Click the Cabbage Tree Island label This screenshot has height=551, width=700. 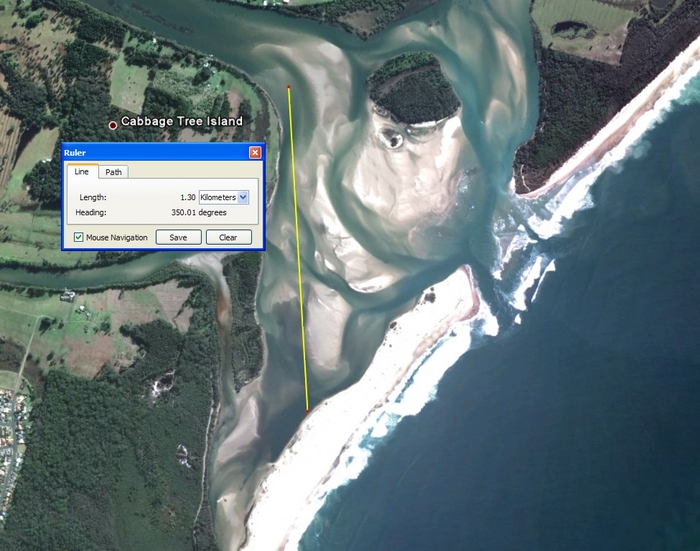182,121
